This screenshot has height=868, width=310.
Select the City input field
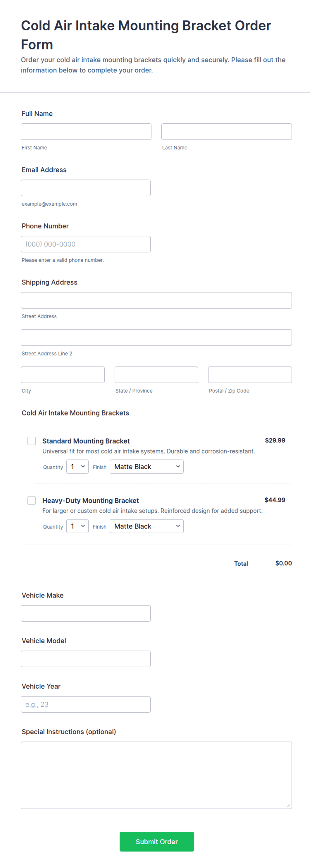(x=63, y=375)
